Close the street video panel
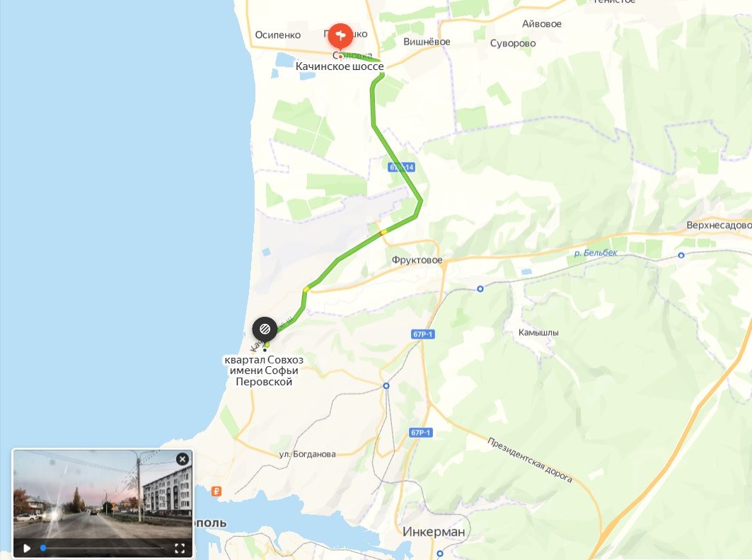This screenshot has width=752, height=560. (x=183, y=460)
